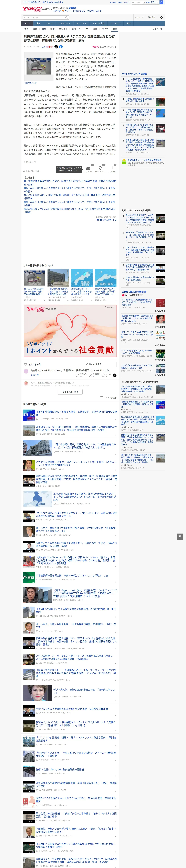Open ranking item 【ダブル台風情報】 article
This screenshot has width=186, height=868.
click(140, 85)
